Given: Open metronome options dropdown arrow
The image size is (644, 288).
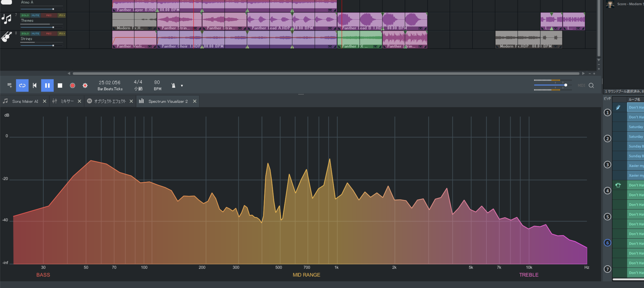Looking at the screenshot, I should click(x=182, y=86).
